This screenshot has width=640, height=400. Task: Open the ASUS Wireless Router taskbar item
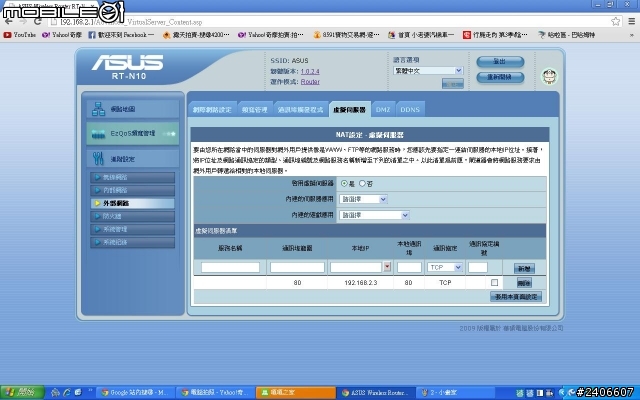click(378, 392)
